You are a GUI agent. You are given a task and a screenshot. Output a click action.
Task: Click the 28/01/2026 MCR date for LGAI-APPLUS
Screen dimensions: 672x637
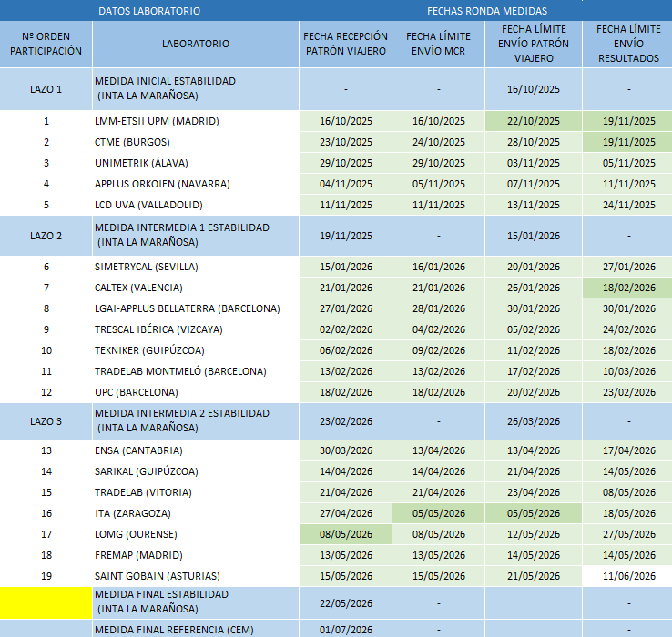[x=438, y=308]
